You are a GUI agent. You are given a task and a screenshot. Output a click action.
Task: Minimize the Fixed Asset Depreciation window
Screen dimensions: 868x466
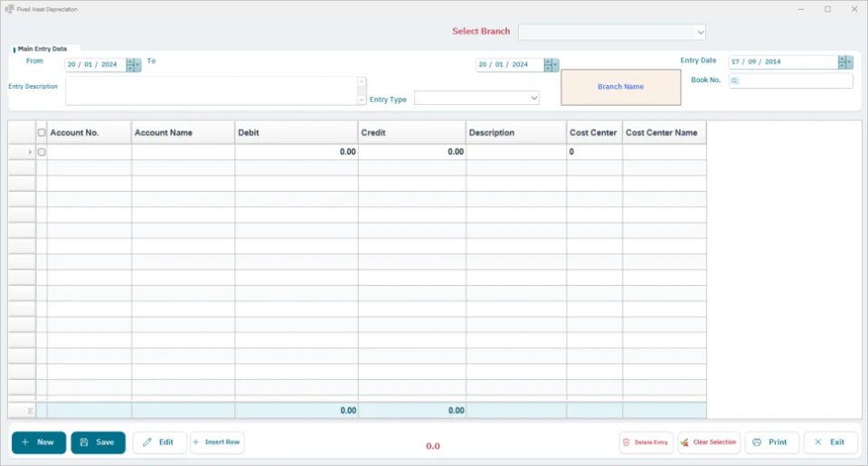point(800,9)
